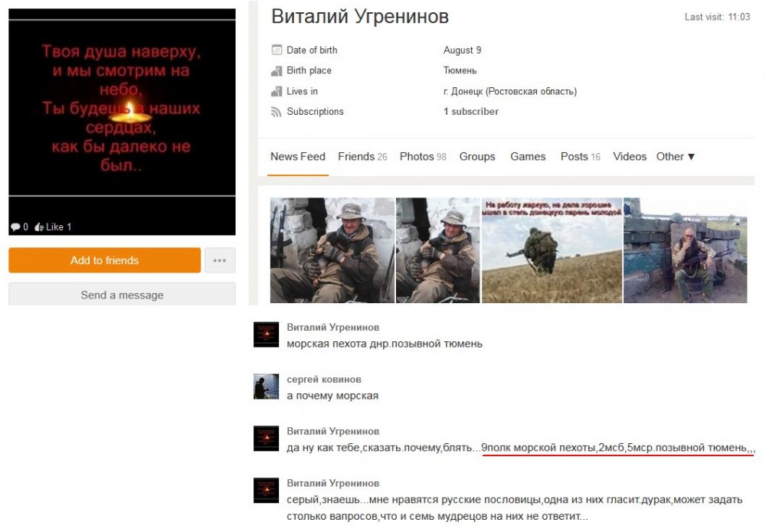This screenshot has width=766, height=532.
Task: Click сергей ковинов's avatar icon
Action: pos(267,387)
